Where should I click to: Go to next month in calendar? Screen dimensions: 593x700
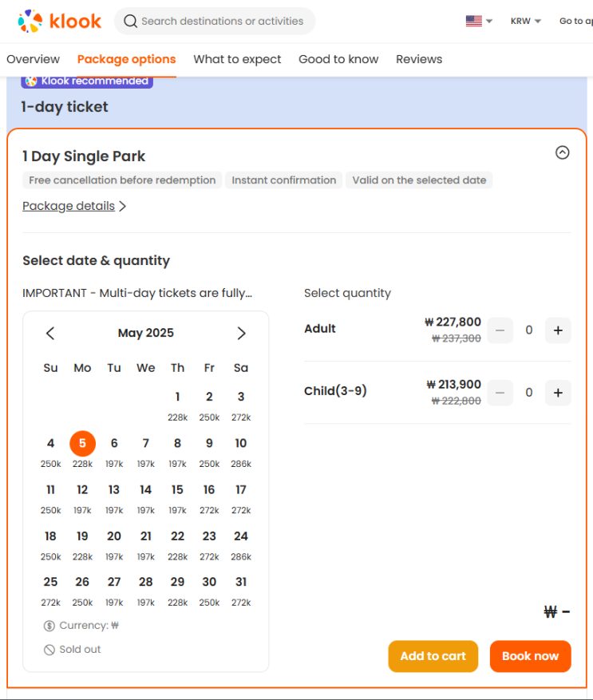click(241, 334)
